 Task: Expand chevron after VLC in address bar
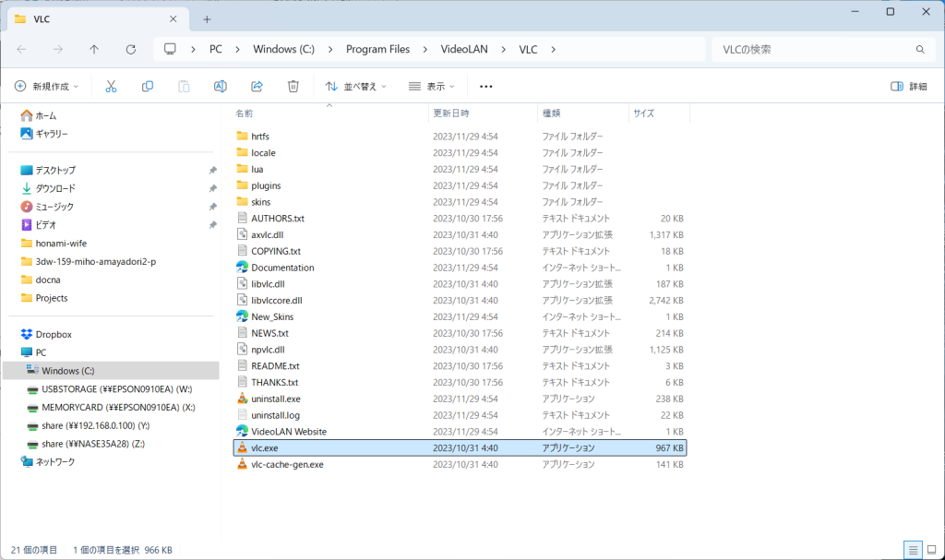pyautogui.click(x=554, y=50)
